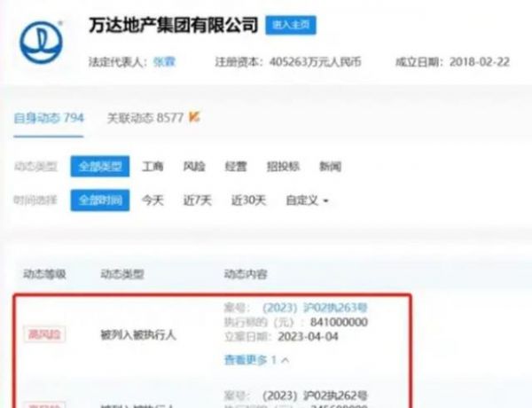Click the 高风险 tag on the 263号 row

coord(44,334)
